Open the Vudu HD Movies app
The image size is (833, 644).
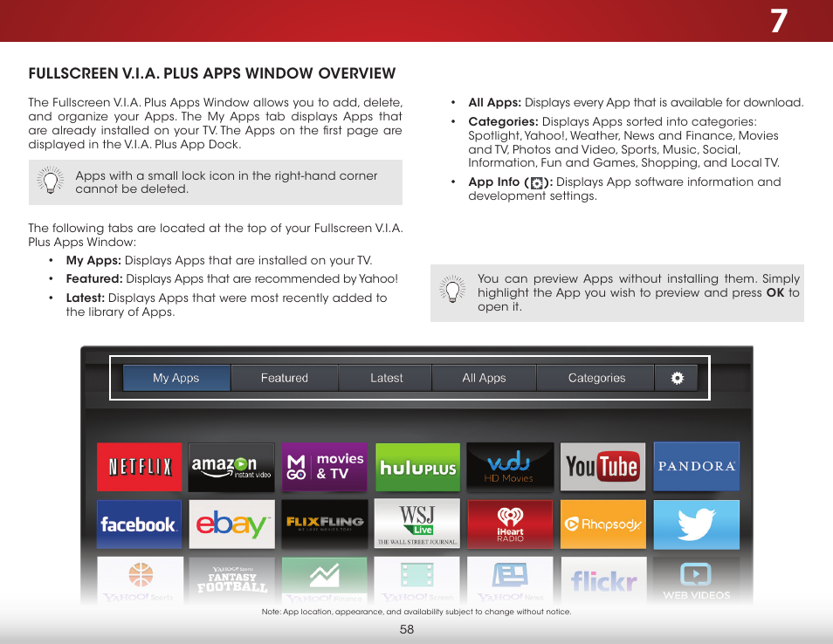tap(510, 467)
